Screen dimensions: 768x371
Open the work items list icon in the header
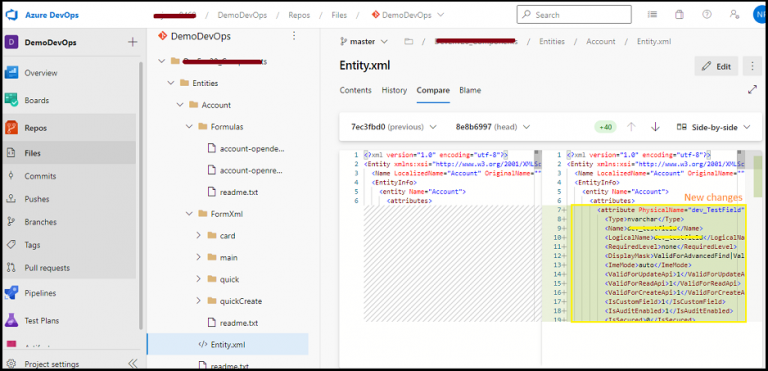click(x=652, y=15)
